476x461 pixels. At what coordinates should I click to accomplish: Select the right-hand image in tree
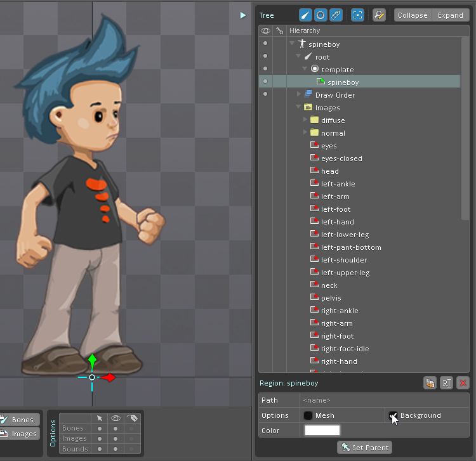click(x=339, y=361)
